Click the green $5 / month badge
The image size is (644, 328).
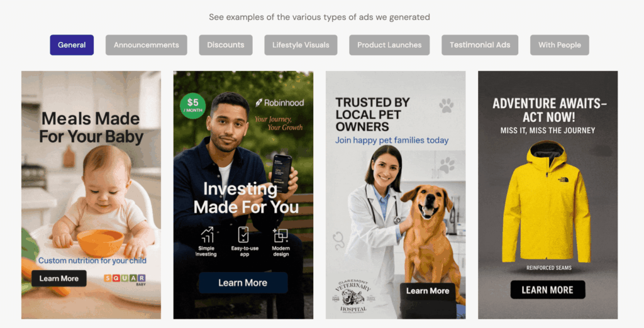(x=192, y=106)
